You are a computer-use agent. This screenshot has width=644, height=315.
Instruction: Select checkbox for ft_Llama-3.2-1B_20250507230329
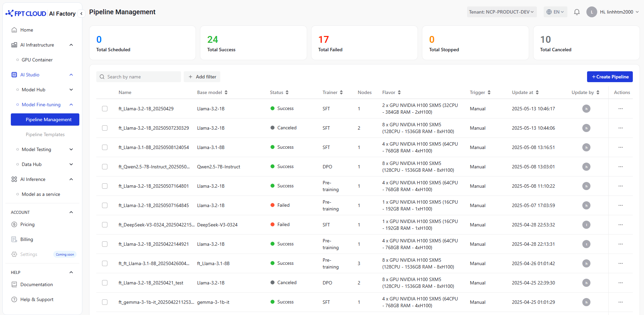[x=105, y=128]
